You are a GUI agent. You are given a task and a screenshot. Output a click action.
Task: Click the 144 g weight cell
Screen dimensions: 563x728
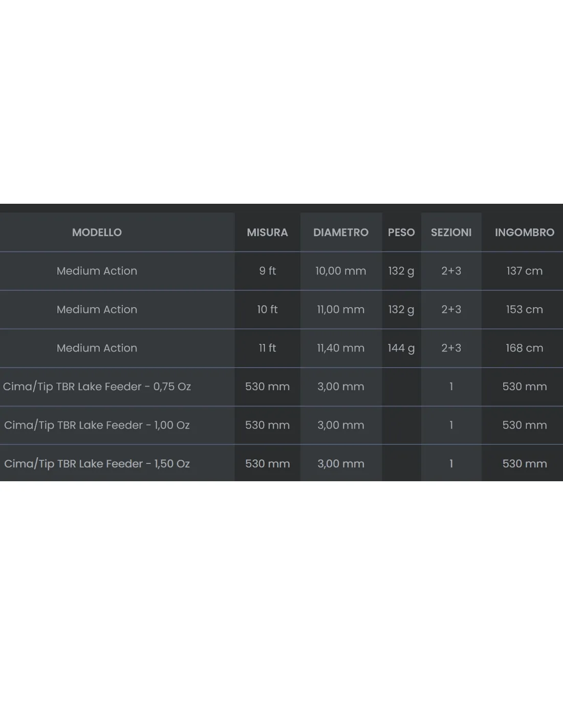point(401,348)
